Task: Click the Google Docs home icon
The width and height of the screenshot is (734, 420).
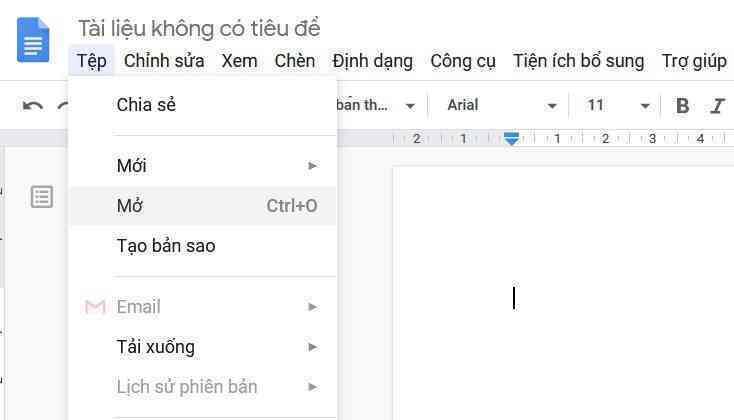Action: click(x=33, y=40)
